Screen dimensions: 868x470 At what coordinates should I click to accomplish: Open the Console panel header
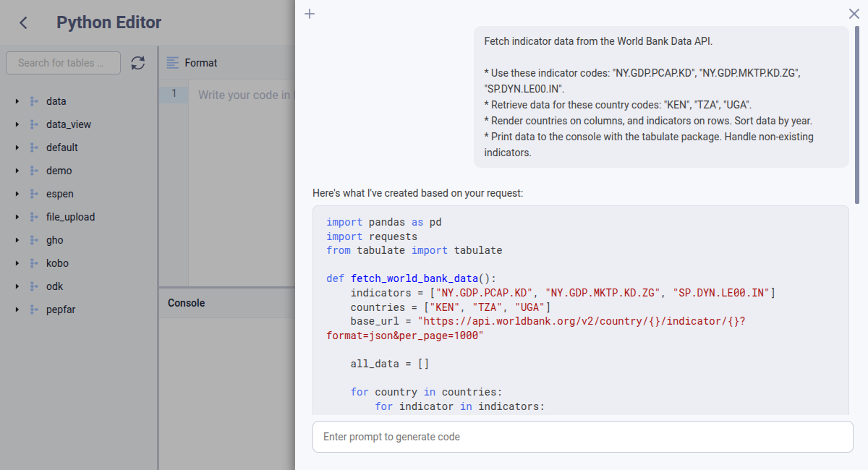(186, 302)
